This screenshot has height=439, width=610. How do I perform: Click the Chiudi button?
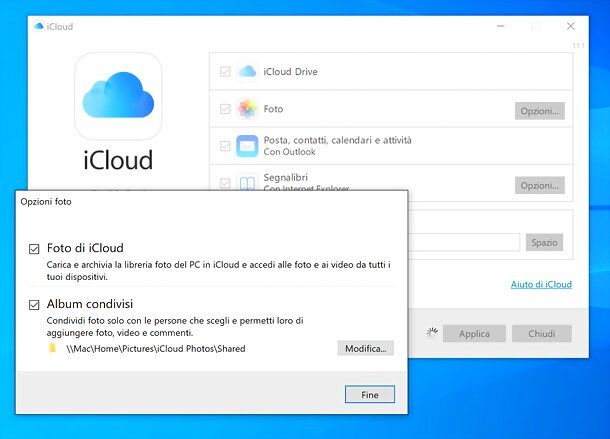(x=542, y=334)
